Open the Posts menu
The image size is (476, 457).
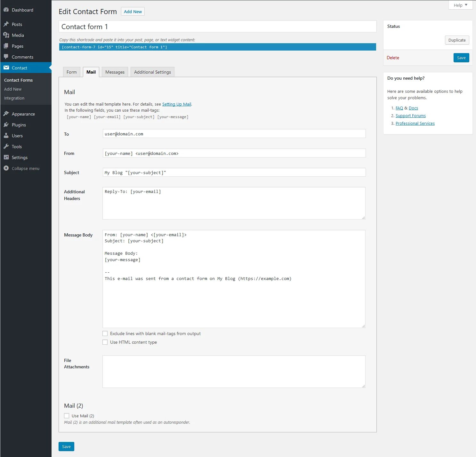click(26, 24)
